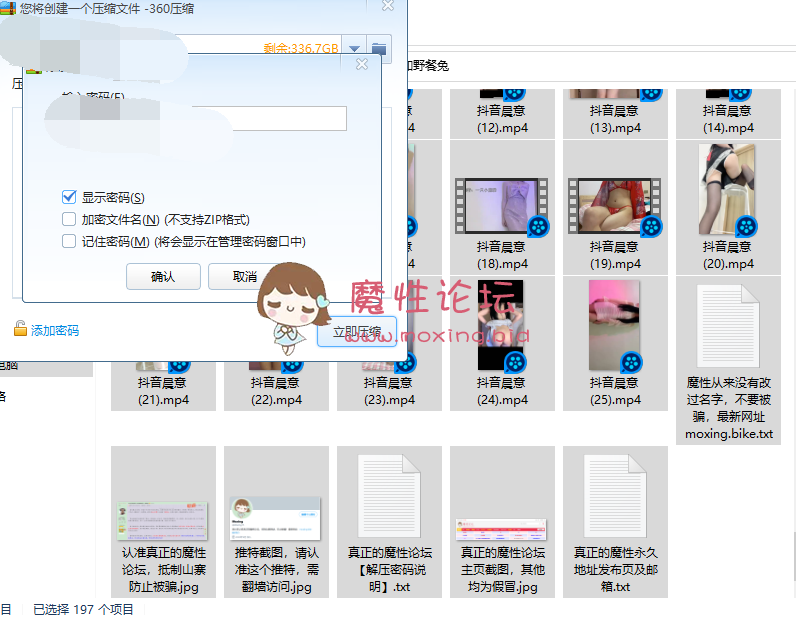Click 抖音晨意 (21).mp4 file name
The width and height of the screenshot is (796, 621).
pyautogui.click(x=163, y=391)
